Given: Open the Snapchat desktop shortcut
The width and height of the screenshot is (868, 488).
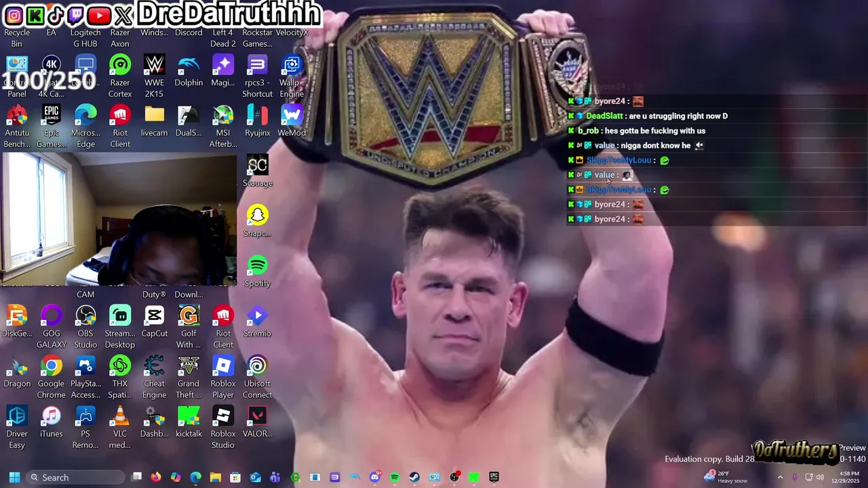Looking at the screenshot, I should tap(258, 222).
